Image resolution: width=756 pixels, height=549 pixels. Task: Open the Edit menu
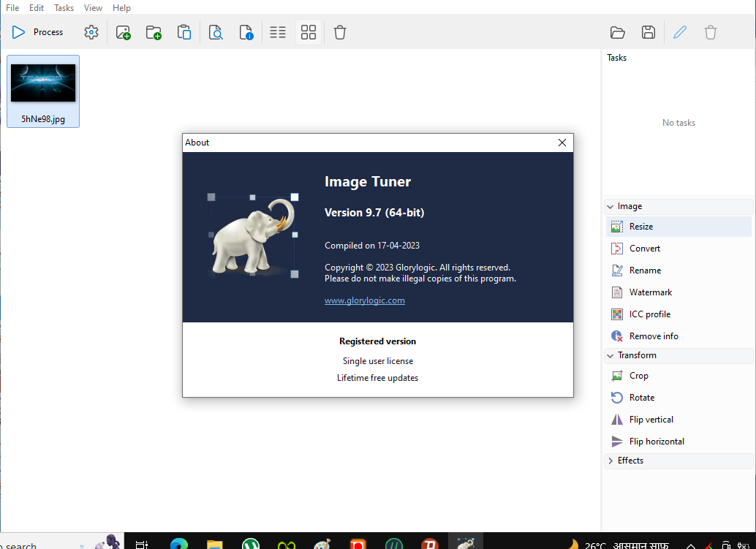coord(36,8)
